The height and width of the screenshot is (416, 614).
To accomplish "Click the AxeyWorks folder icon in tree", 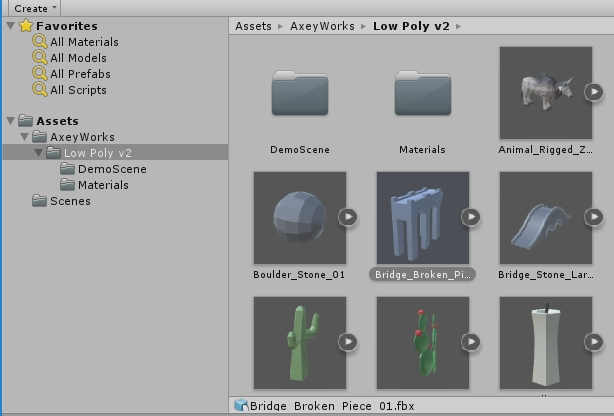I will 39,137.
